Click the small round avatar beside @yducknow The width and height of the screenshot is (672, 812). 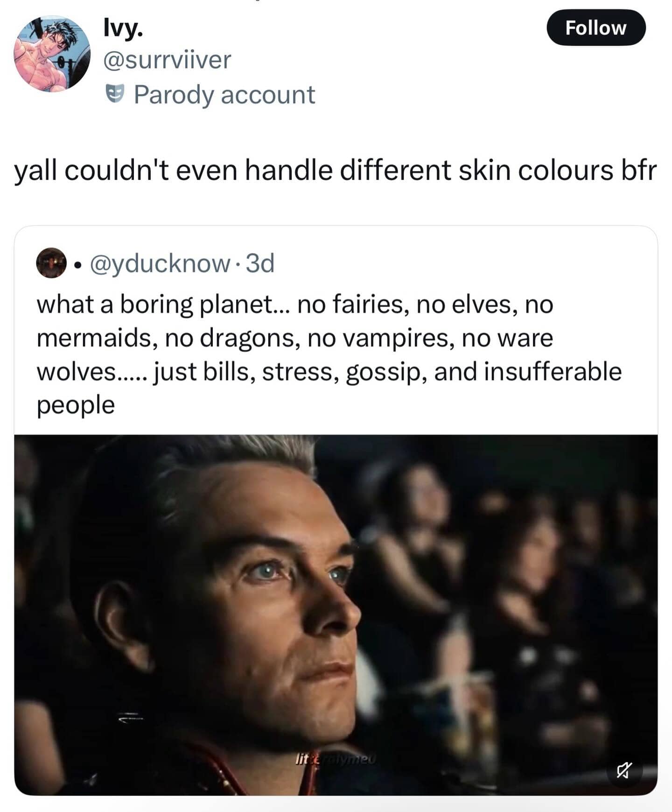click(51, 264)
